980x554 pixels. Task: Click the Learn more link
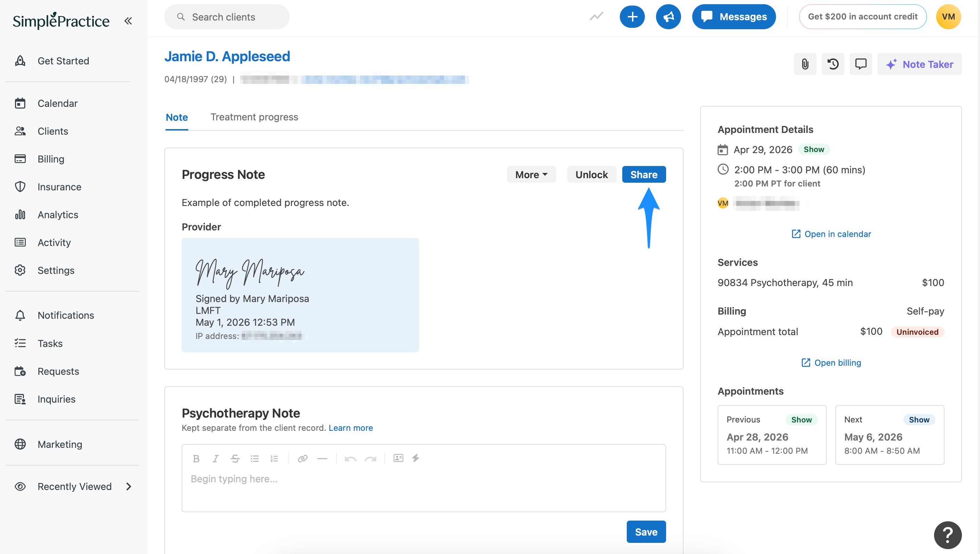350,428
